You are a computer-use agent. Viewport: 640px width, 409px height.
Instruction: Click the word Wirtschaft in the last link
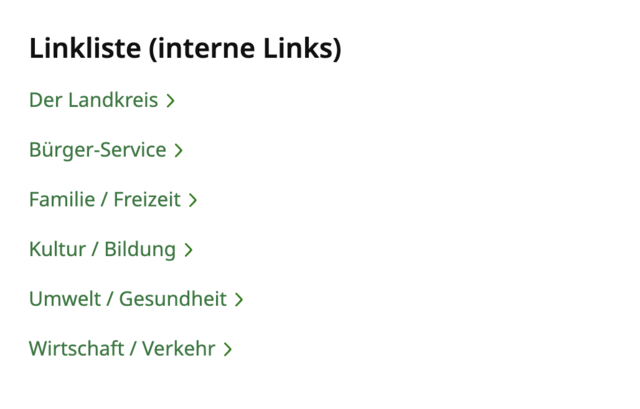[x=76, y=349]
